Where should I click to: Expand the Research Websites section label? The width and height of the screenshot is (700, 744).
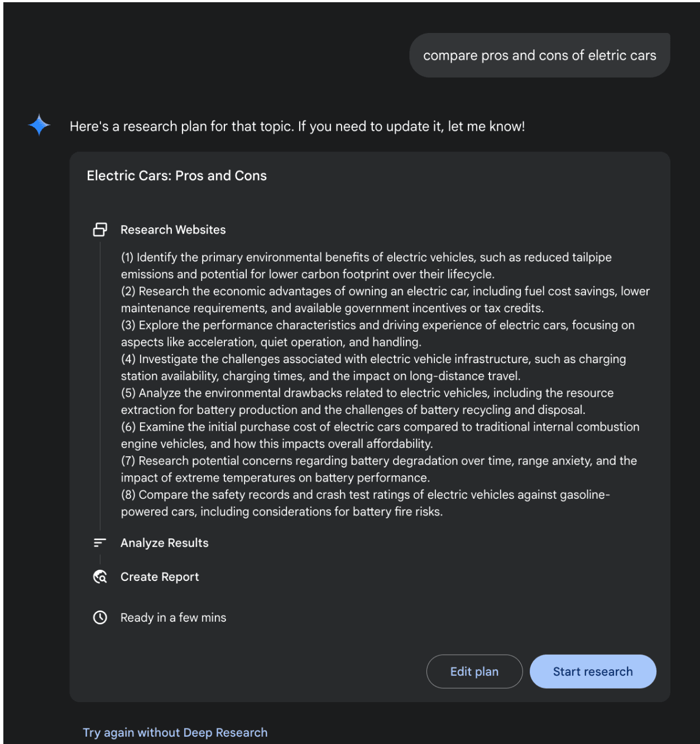[173, 230]
